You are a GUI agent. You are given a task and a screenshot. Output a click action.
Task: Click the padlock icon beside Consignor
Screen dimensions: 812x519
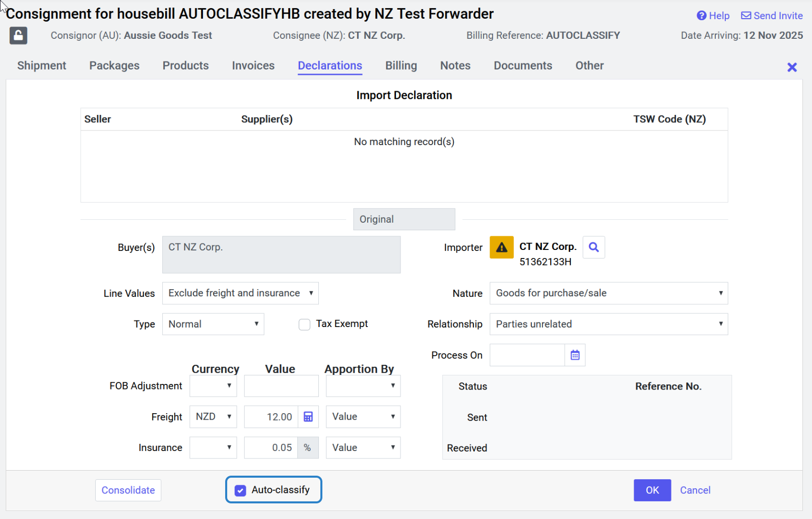(19, 36)
